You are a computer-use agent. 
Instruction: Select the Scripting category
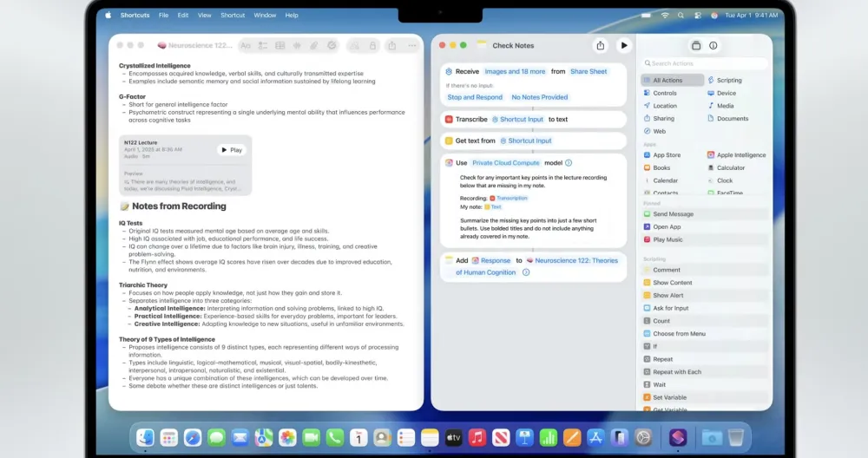[x=725, y=80]
